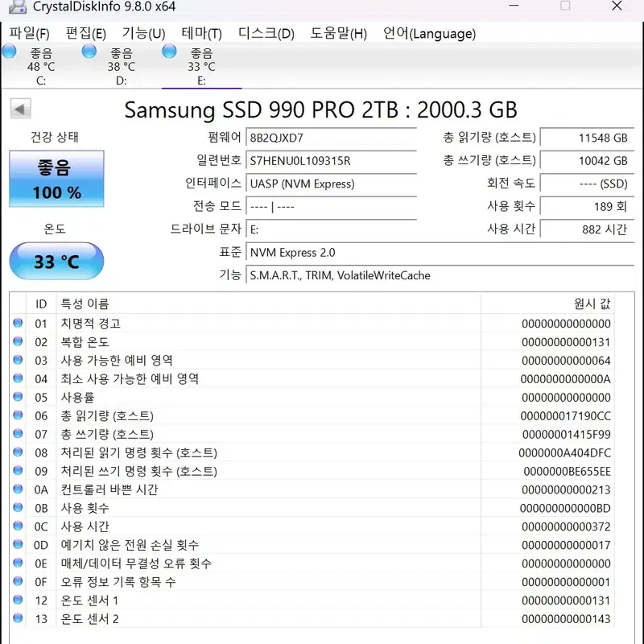
Task: Open the 편집(E) menu
Action: tap(86, 33)
